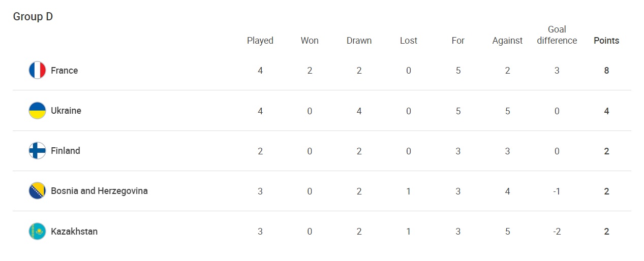The width and height of the screenshot is (644, 261).
Task: Select the Kazakhstan team name
Action: (x=74, y=232)
